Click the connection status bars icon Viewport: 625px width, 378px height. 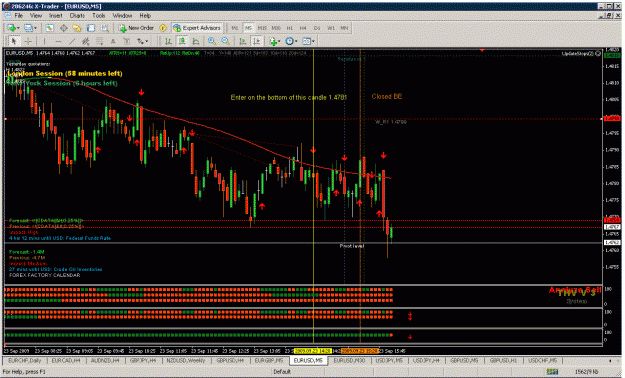tap(552, 372)
